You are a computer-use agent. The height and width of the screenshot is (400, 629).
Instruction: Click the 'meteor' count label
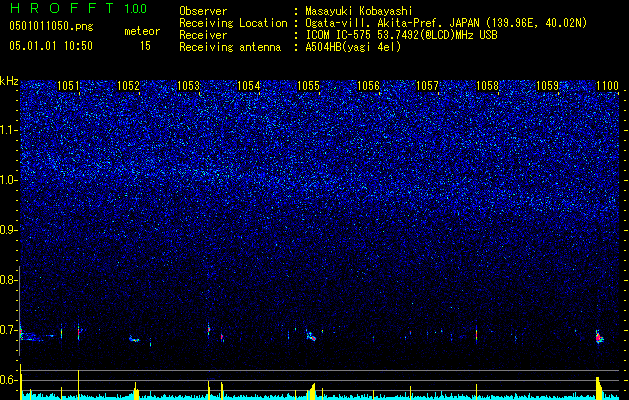click(x=142, y=31)
